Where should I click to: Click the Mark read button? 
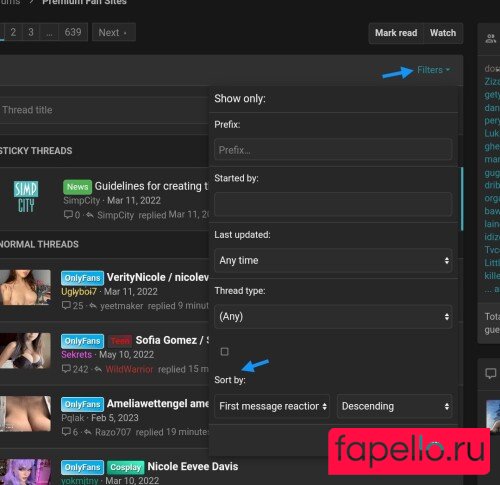click(x=396, y=33)
